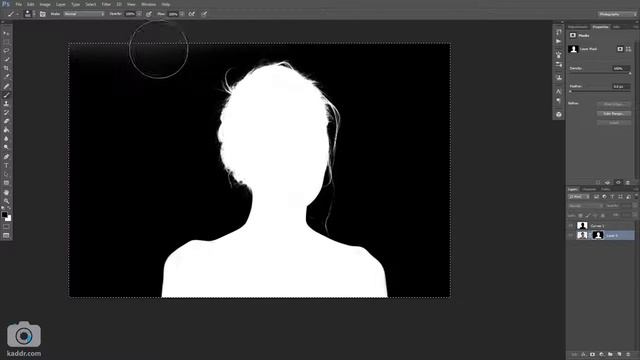The image size is (640, 360).
Task: Toggle visibility of Curves 1 layer
Action: click(x=571, y=225)
